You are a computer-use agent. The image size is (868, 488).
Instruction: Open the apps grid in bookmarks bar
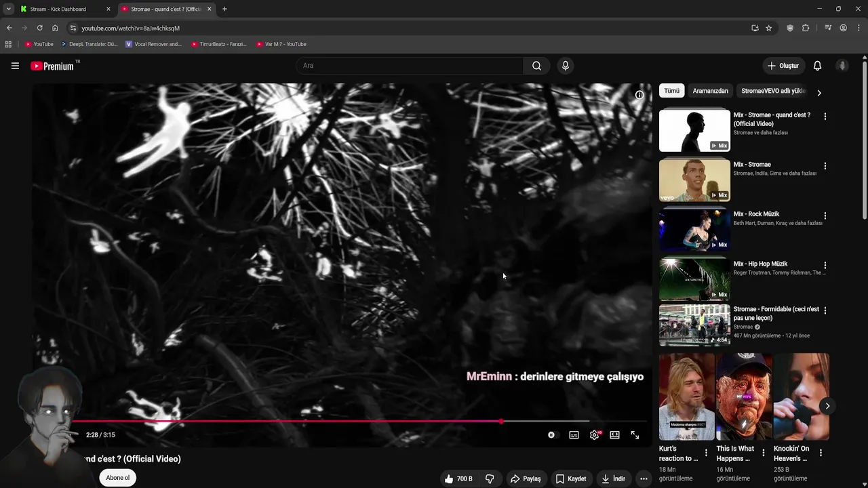8,44
